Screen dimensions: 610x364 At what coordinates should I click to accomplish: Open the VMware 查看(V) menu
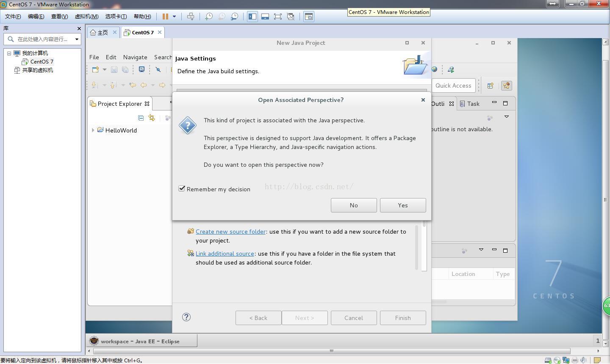pyautogui.click(x=59, y=17)
